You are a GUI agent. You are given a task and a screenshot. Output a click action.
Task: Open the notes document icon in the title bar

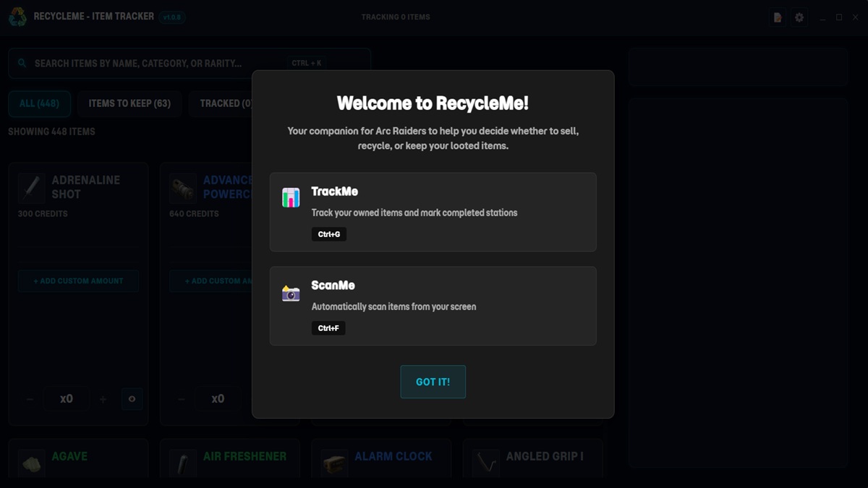coord(778,17)
